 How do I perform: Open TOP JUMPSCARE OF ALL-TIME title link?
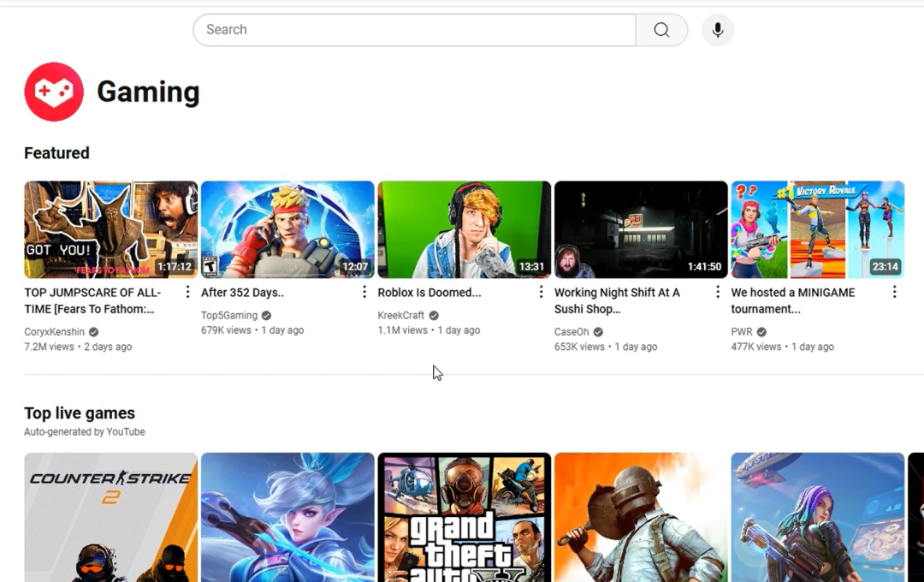pyautogui.click(x=92, y=300)
